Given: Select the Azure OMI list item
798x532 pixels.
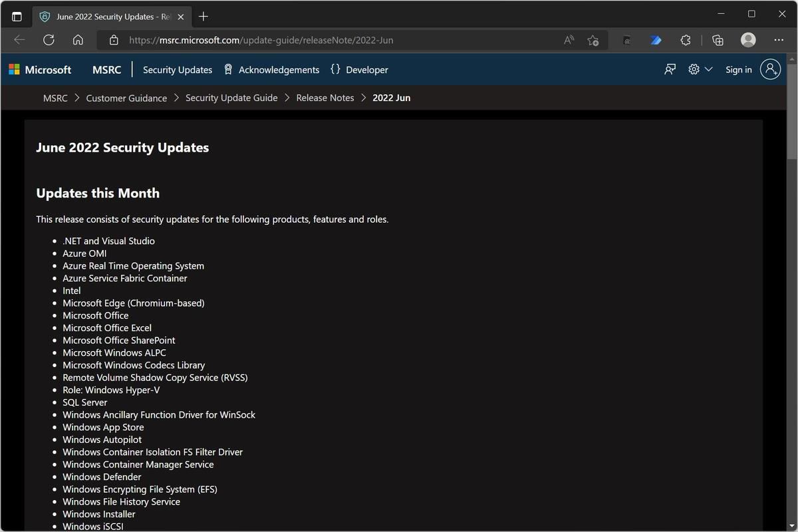Looking at the screenshot, I should pos(84,253).
